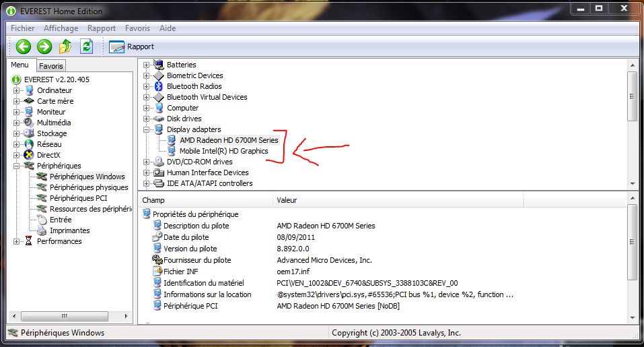644x347 pixels.
Task: Expand the DVD/CD-ROM drives device node
Action: [146, 162]
